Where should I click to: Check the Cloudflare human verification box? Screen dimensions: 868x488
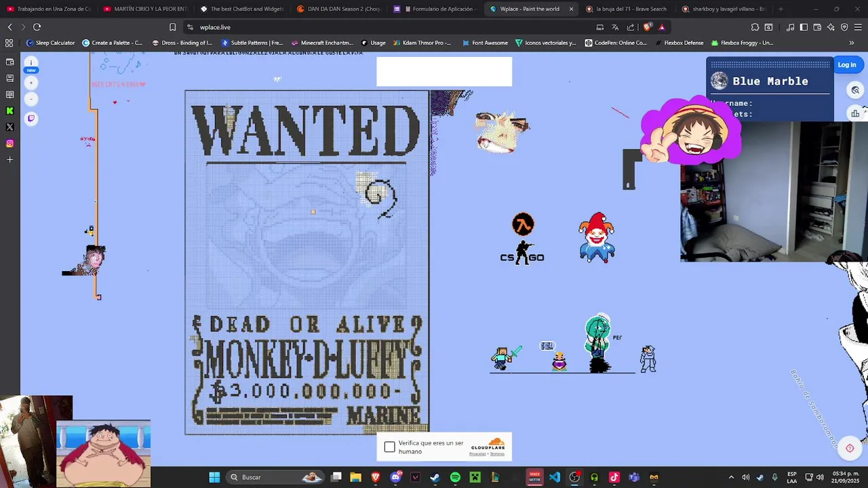[x=389, y=447]
